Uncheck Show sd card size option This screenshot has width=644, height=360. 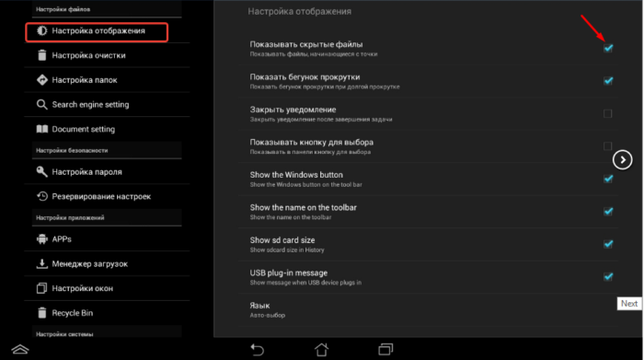pos(608,244)
